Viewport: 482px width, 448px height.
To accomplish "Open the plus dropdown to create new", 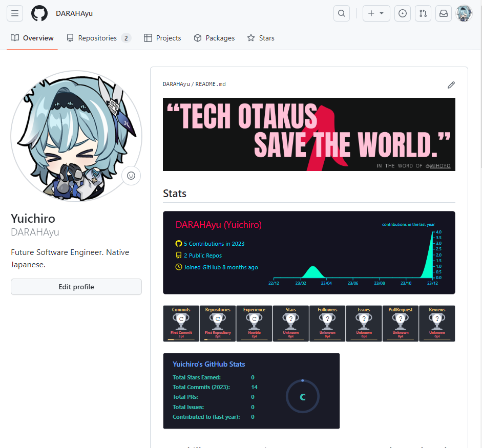I will pos(376,13).
